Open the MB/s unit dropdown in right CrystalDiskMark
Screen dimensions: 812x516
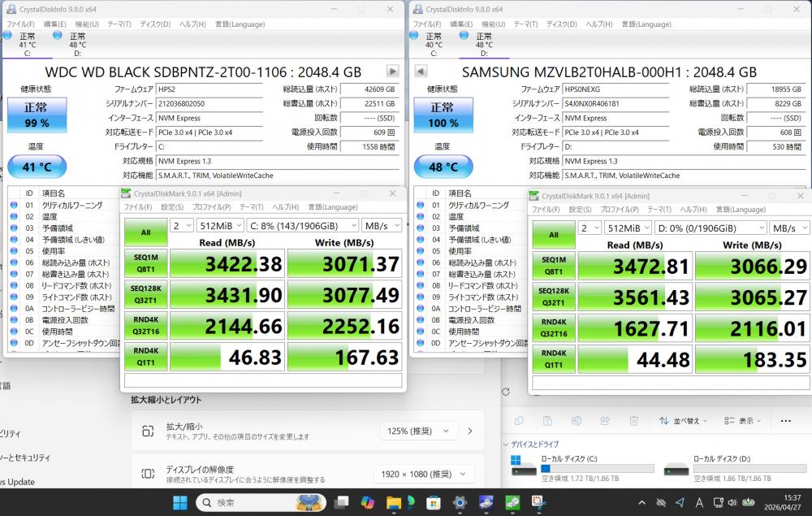(788, 228)
